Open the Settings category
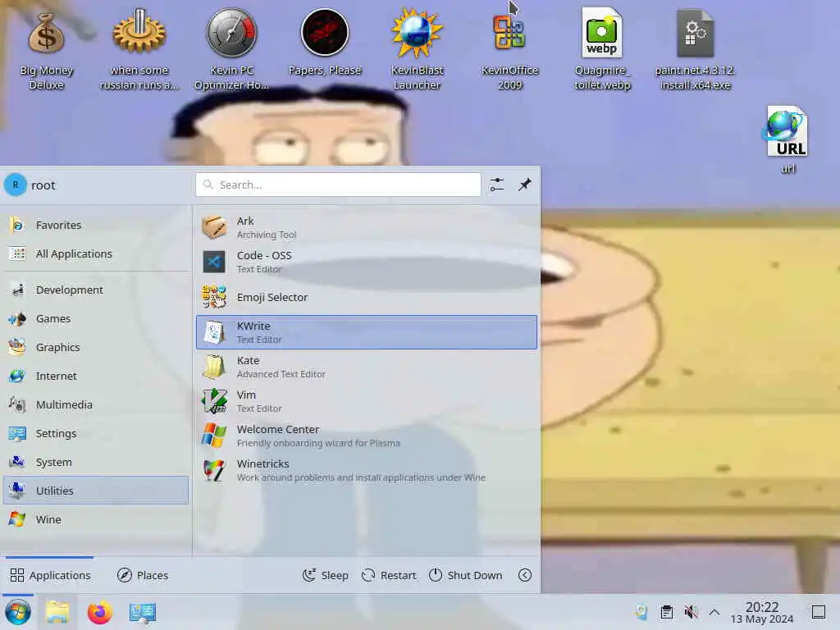This screenshot has height=630, width=840. click(x=96, y=433)
